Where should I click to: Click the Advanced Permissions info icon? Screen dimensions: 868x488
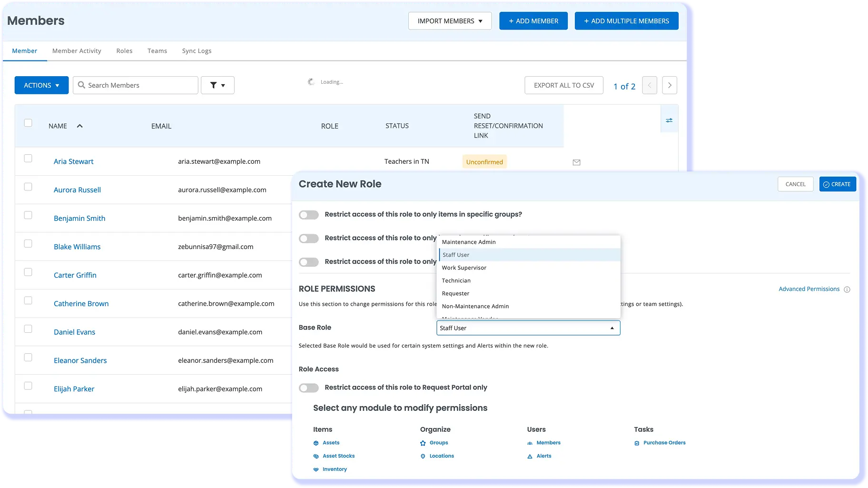pos(847,289)
